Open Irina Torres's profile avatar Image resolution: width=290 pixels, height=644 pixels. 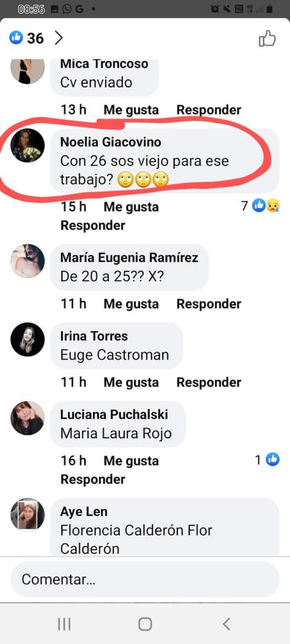pyautogui.click(x=28, y=339)
